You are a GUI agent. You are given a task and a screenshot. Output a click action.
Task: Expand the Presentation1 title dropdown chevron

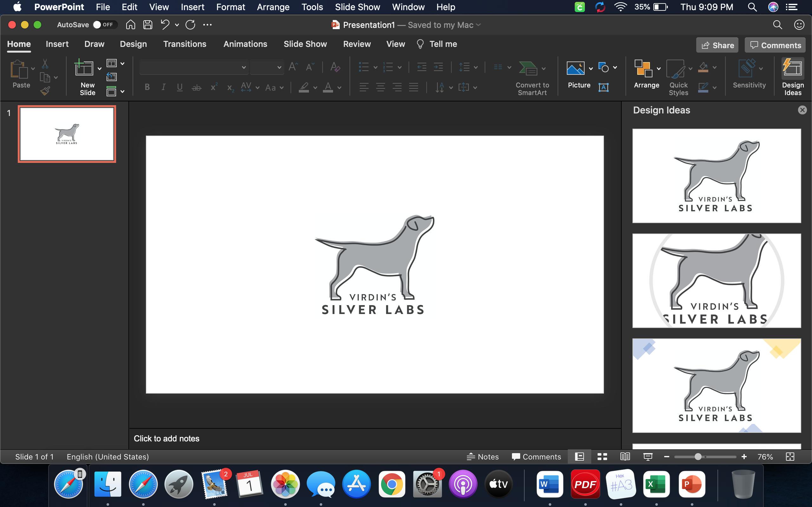tap(478, 25)
